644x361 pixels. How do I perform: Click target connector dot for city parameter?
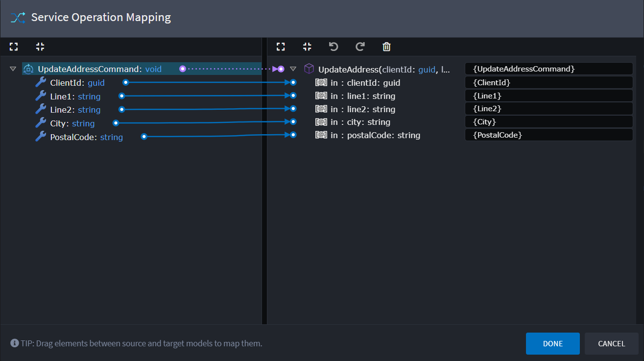coord(293,121)
